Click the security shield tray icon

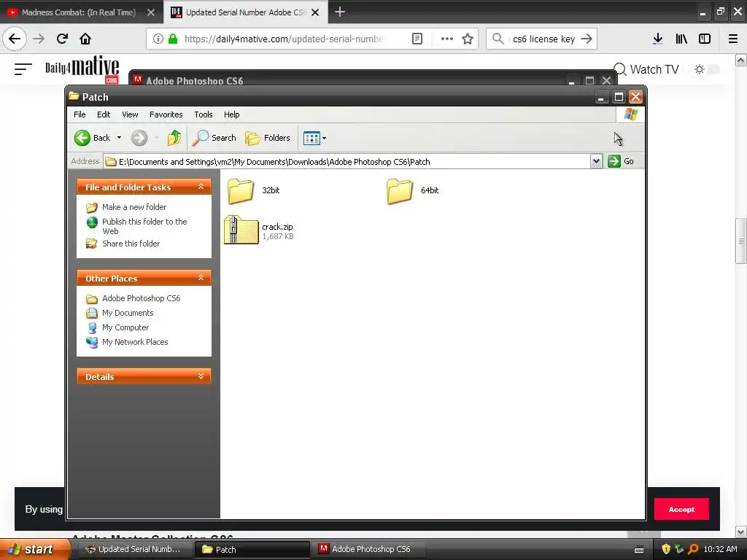pos(666,550)
